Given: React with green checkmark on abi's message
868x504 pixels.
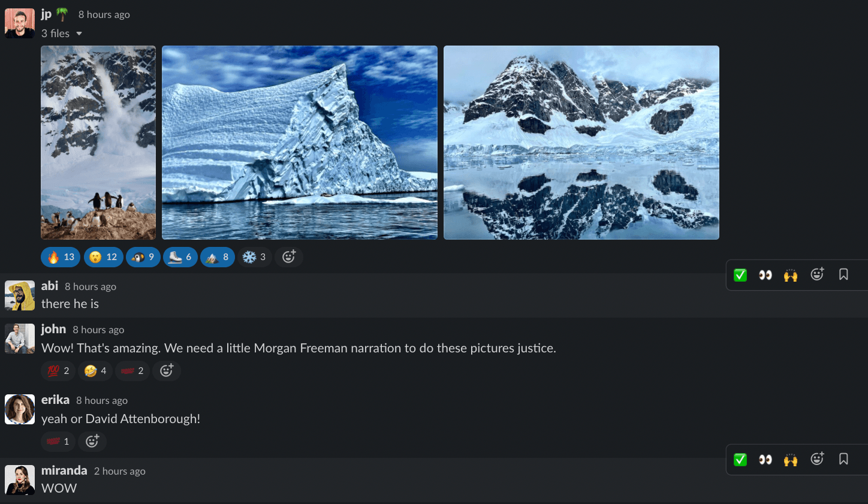Looking at the screenshot, I should tap(740, 275).
